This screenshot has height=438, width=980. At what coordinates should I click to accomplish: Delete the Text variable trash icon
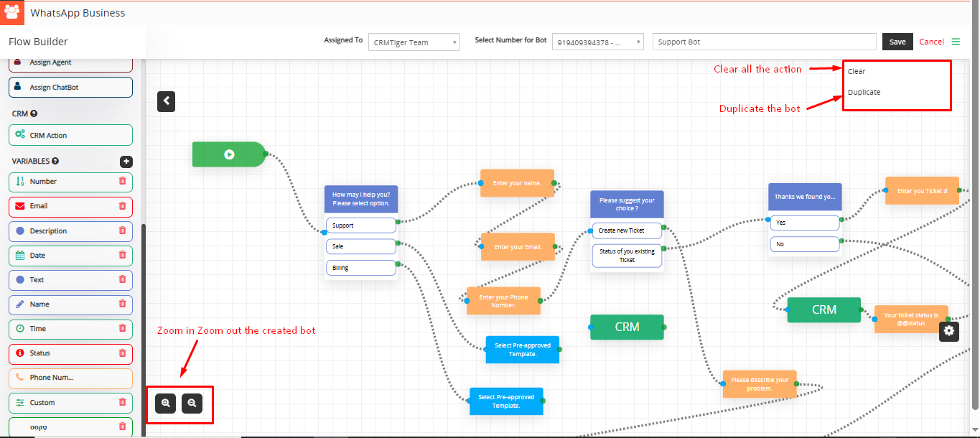coord(122,279)
